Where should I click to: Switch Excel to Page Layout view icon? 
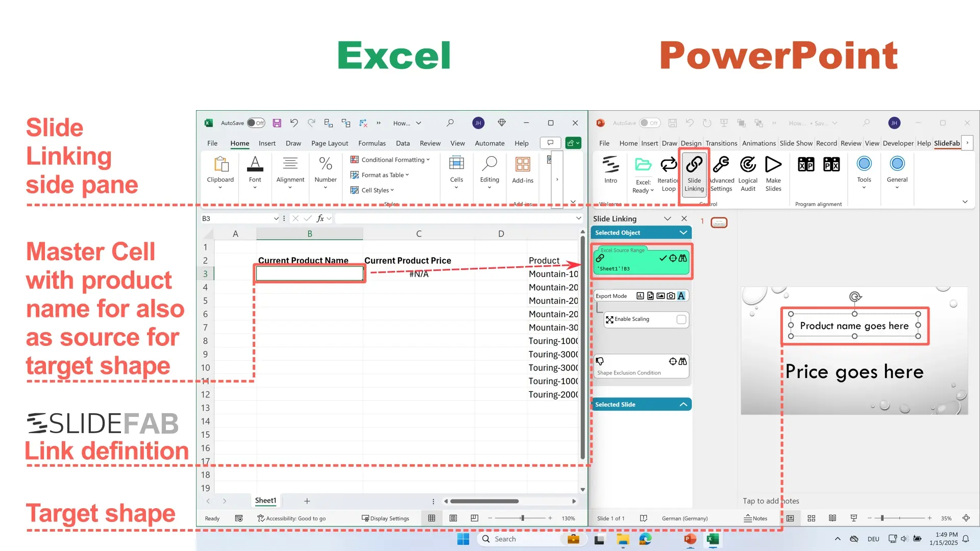453,518
